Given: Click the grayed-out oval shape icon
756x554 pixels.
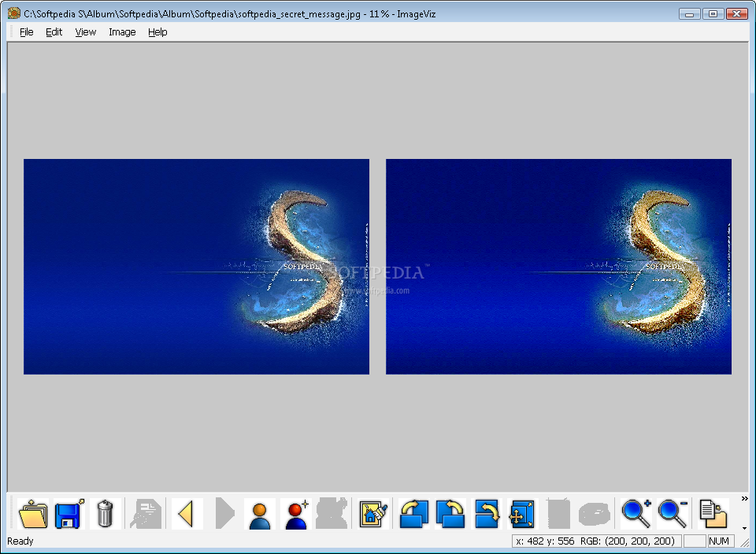Looking at the screenshot, I should (x=595, y=514).
